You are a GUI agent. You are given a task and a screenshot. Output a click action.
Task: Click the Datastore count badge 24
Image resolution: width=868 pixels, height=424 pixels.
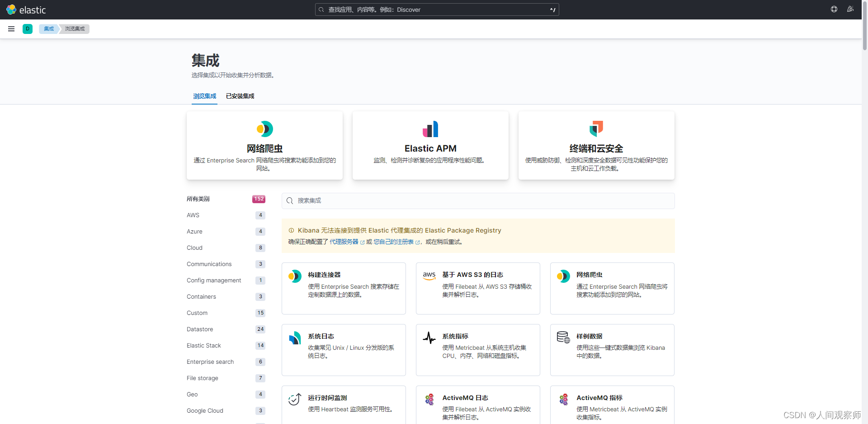260,329
